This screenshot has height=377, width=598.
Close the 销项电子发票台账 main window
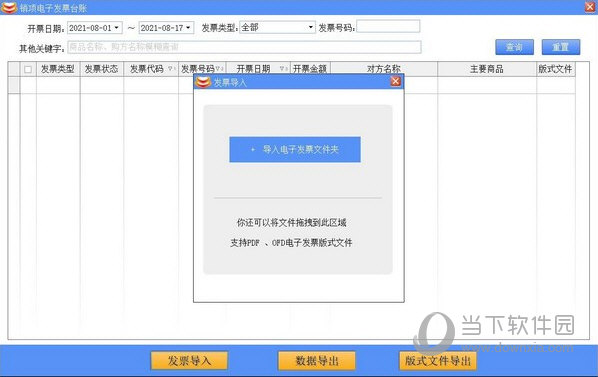[590, 7]
